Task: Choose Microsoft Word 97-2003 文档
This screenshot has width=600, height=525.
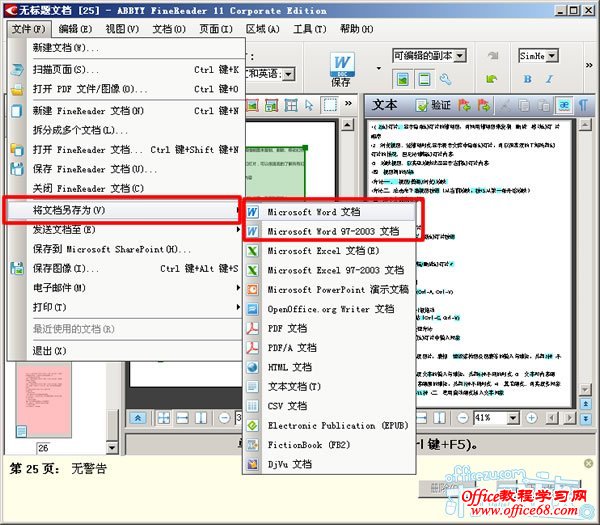Action: 330,232
